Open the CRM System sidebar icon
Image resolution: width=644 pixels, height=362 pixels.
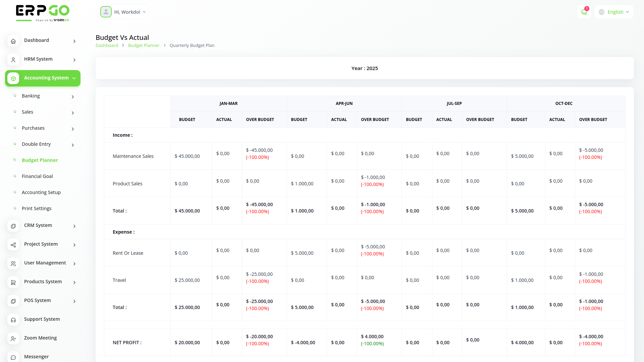[13, 226]
